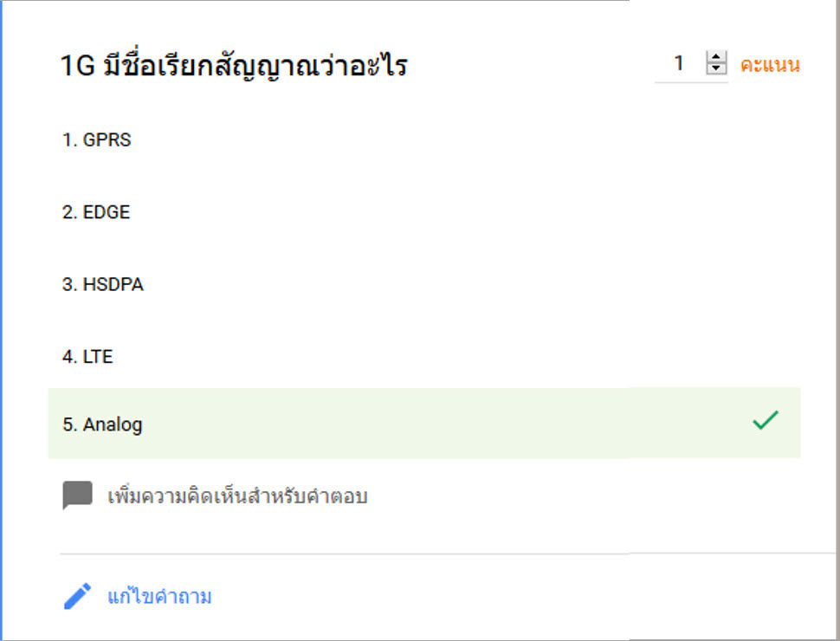Select the correct answer "5. Analog"
840x641 pixels.
101,424
